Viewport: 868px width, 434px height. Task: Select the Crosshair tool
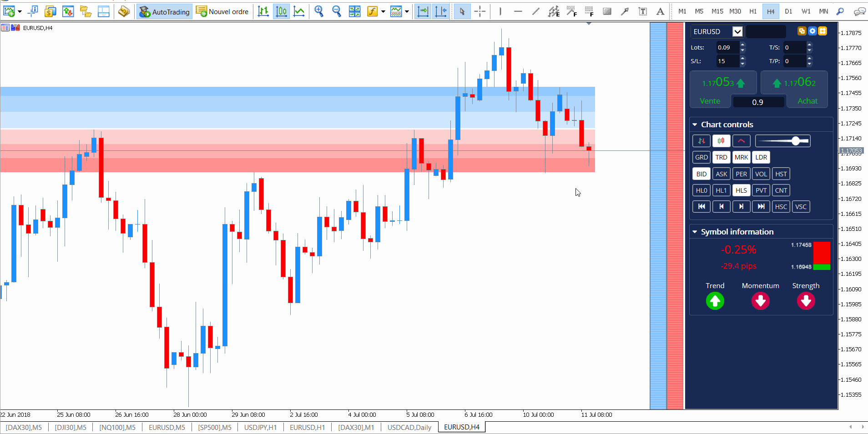tap(480, 11)
